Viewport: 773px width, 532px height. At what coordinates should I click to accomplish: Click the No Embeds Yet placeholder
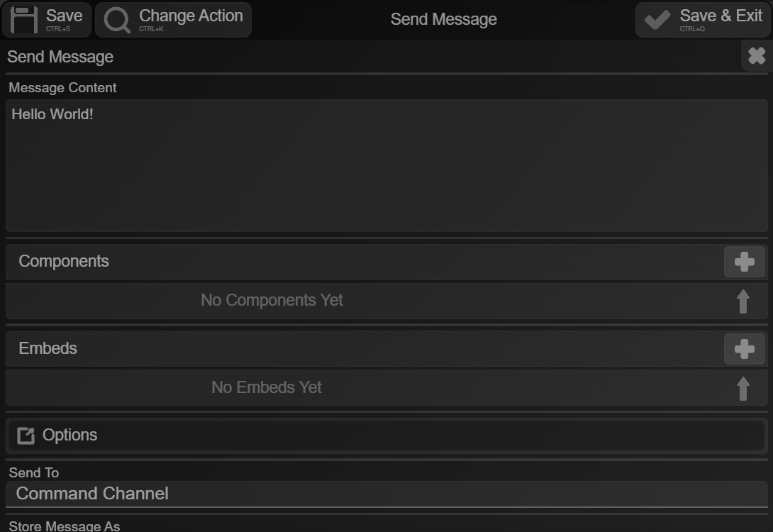(x=267, y=388)
